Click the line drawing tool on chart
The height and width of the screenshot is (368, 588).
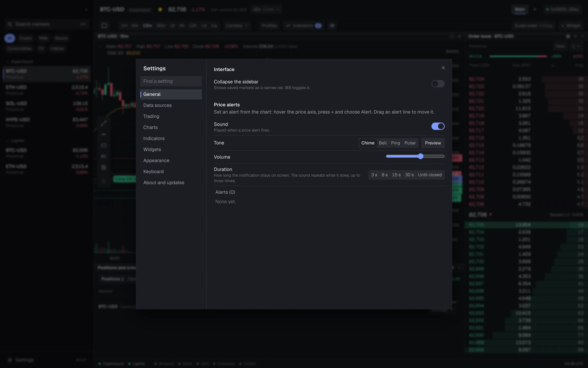(x=104, y=123)
